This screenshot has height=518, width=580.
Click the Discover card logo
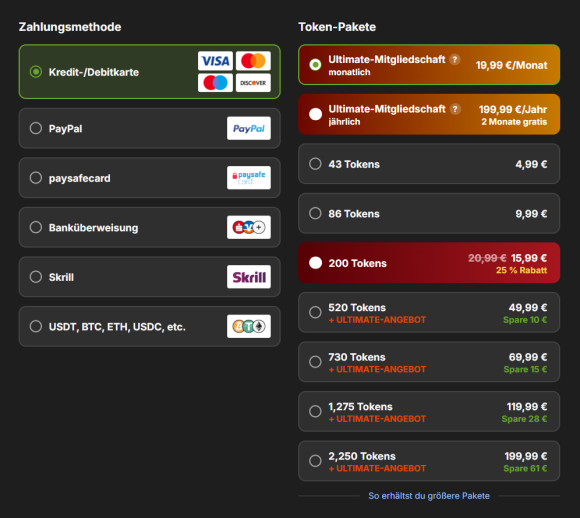click(253, 83)
